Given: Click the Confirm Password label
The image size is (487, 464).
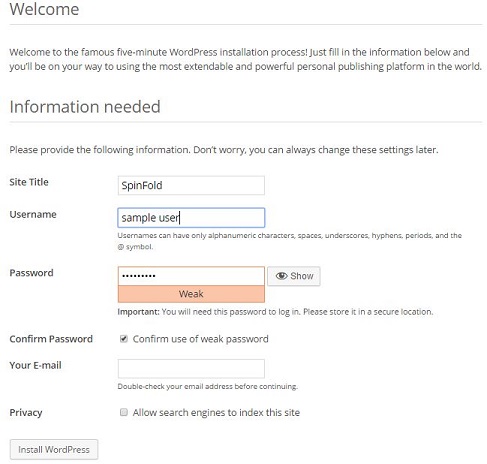Looking at the screenshot, I should [51, 339].
